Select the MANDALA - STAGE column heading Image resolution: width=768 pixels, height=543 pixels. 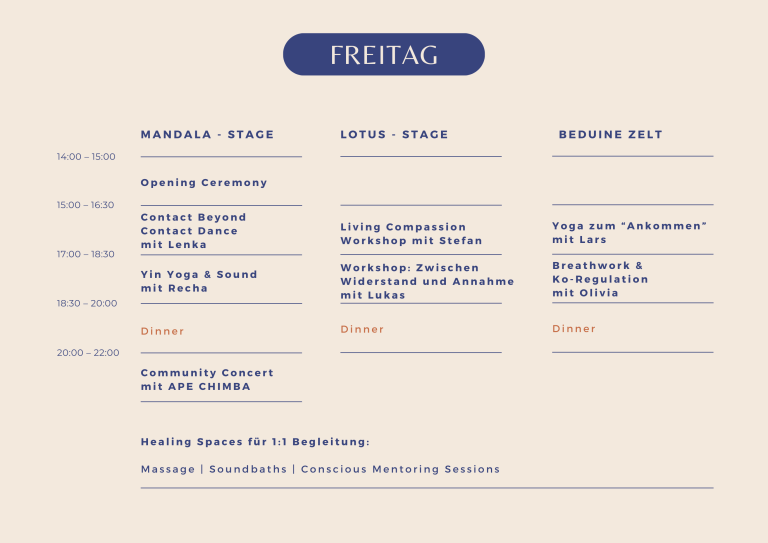click(x=207, y=135)
